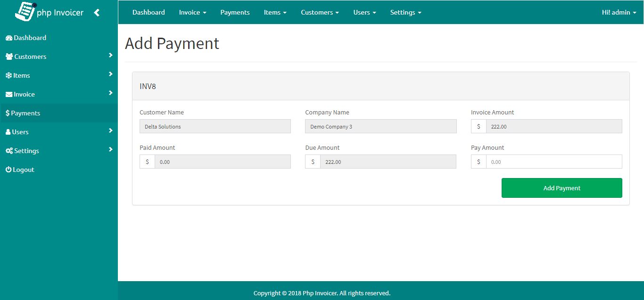The height and width of the screenshot is (300, 644).
Task: Collapse sidebar with the left chevron
Action: point(97,13)
